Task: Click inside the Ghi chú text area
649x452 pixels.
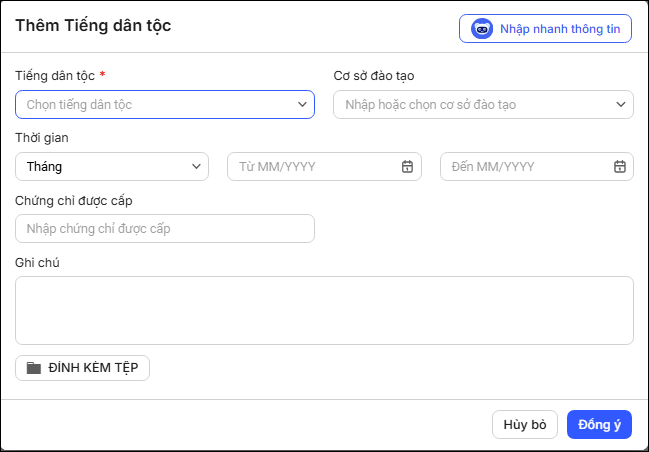Action: [x=324, y=310]
